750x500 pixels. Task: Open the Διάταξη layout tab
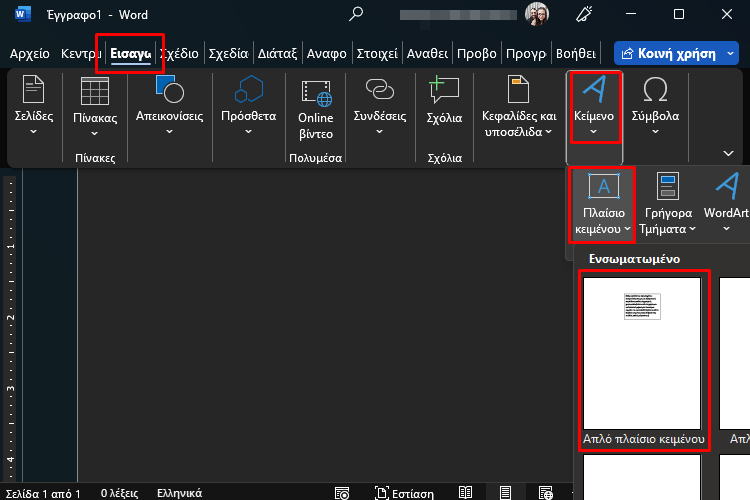pos(277,54)
